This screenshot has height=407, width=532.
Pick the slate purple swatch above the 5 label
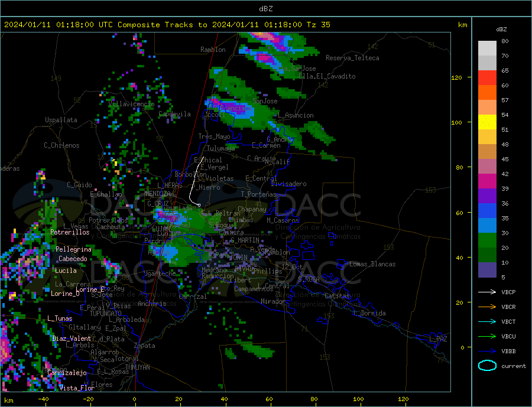(x=487, y=270)
